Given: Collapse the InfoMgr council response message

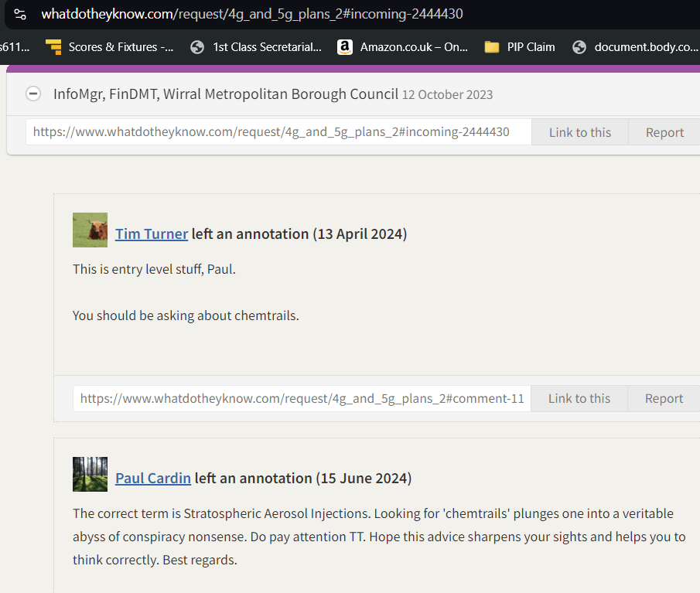Looking at the screenshot, I should pyautogui.click(x=33, y=94).
